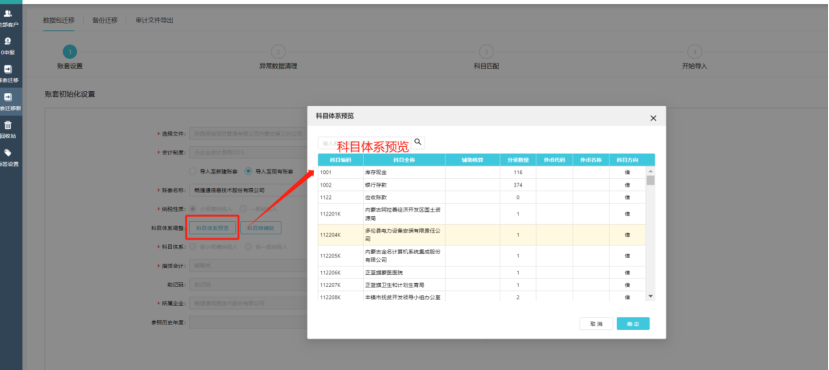Switch to the 审计文件导出 tab
Viewport: 829px width, 370px height.
click(154, 20)
